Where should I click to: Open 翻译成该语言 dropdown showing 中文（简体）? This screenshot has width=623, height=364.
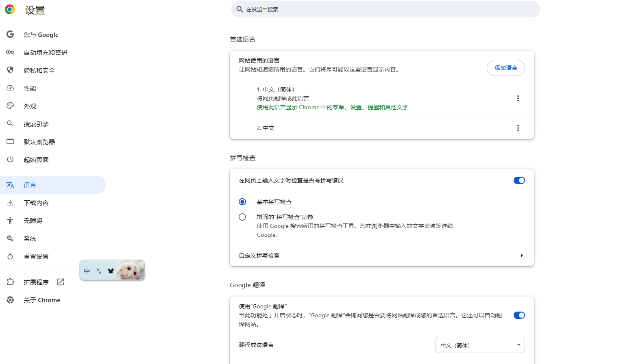pyautogui.click(x=480, y=345)
